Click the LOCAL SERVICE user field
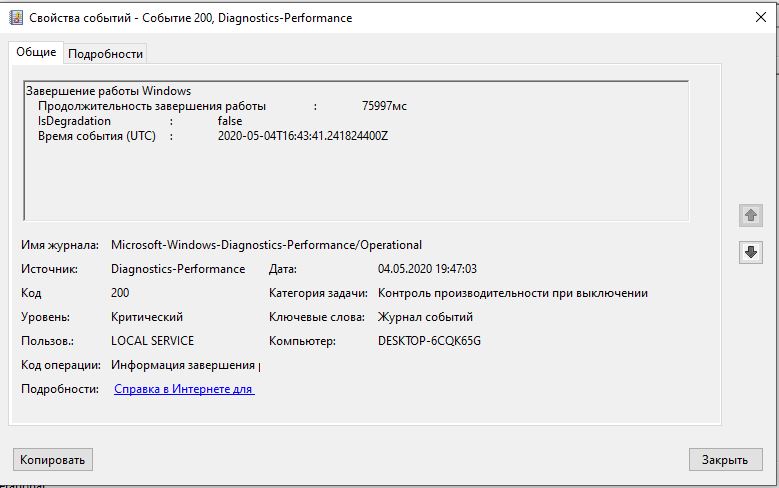 click(153, 341)
